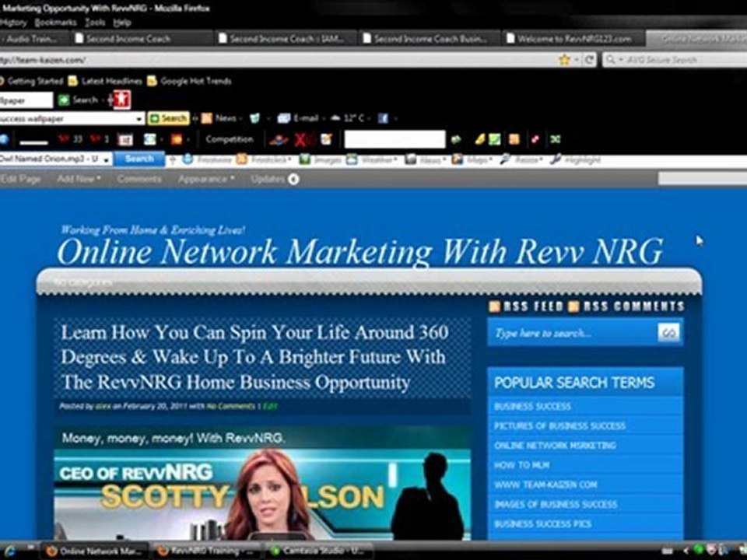747x560 pixels.
Task: Click the 12°C weather cloud icon
Action: (x=335, y=118)
